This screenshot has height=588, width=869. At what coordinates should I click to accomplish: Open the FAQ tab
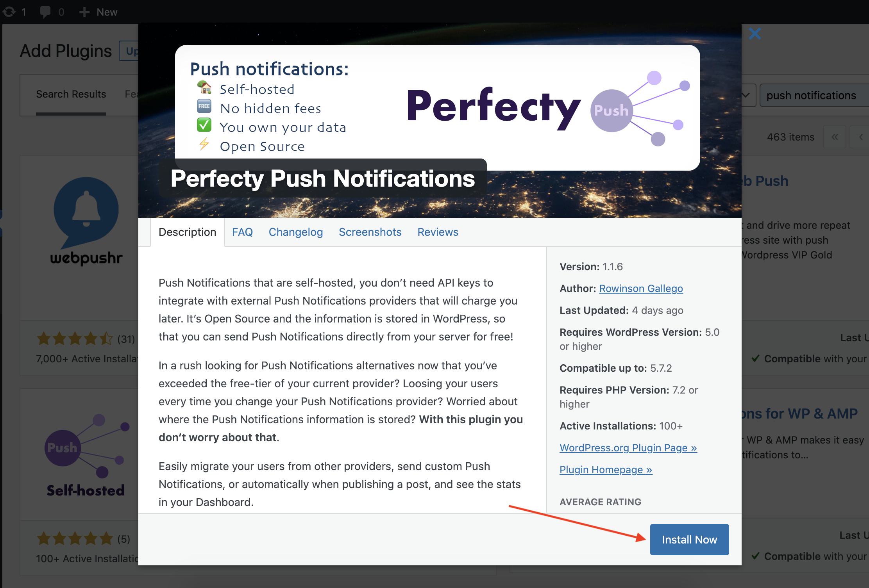(242, 232)
